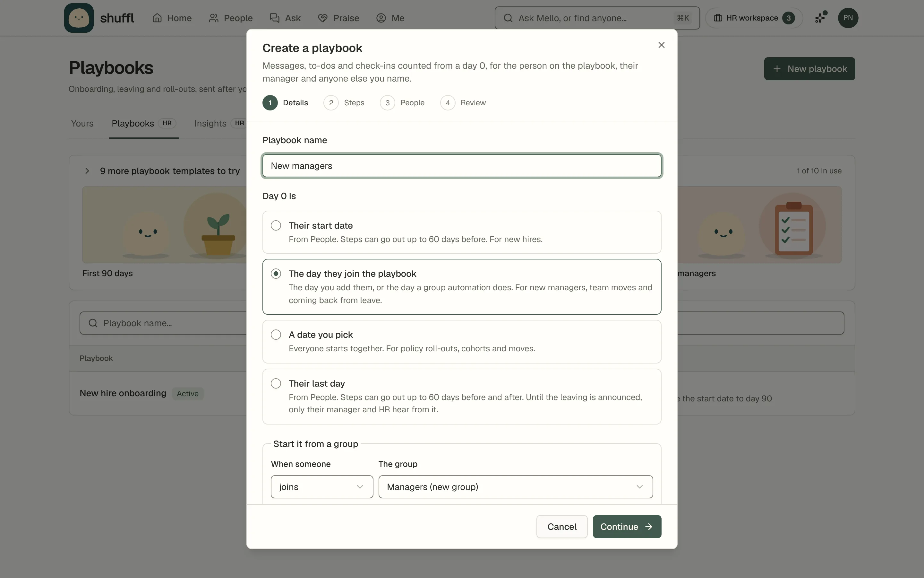Open Praise in top navigation

point(338,18)
